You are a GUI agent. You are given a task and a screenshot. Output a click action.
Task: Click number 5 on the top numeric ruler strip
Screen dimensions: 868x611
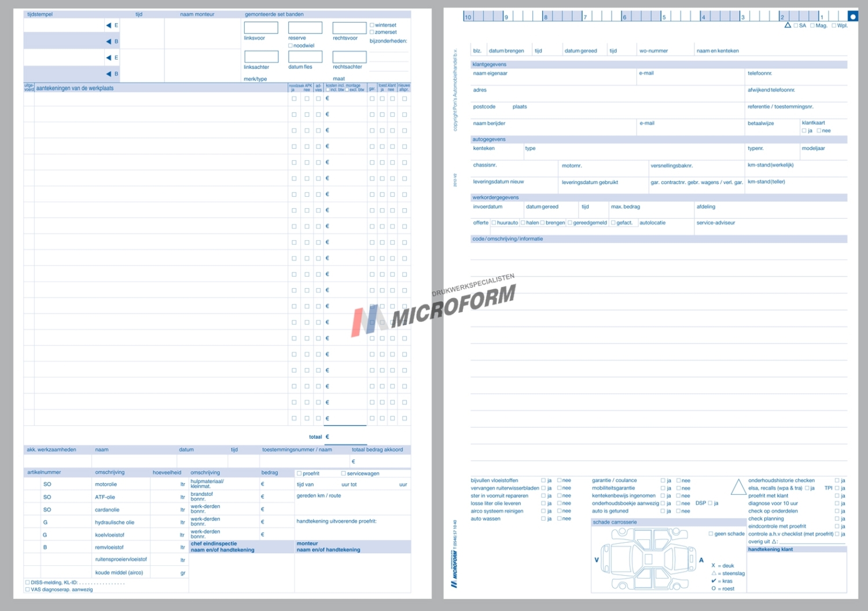pos(664,16)
